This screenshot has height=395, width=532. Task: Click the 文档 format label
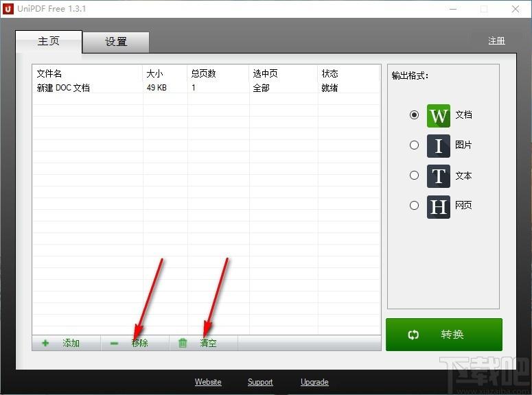463,115
